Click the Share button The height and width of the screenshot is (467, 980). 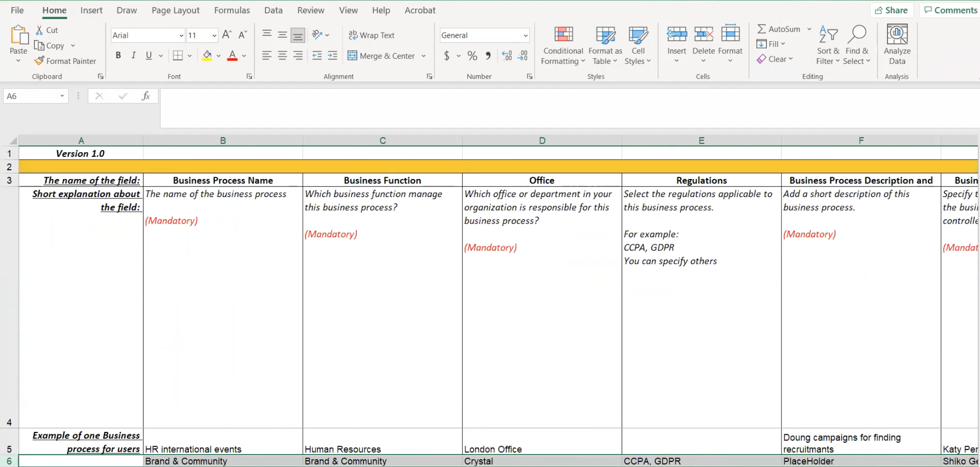point(891,10)
